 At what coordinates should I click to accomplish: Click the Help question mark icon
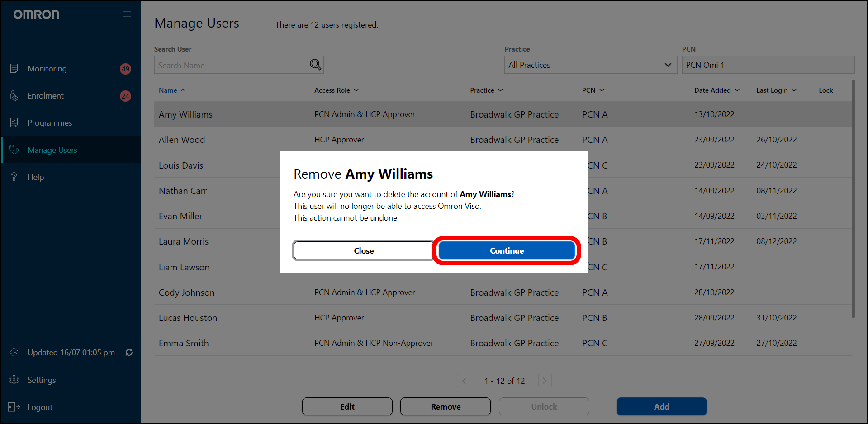14,177
